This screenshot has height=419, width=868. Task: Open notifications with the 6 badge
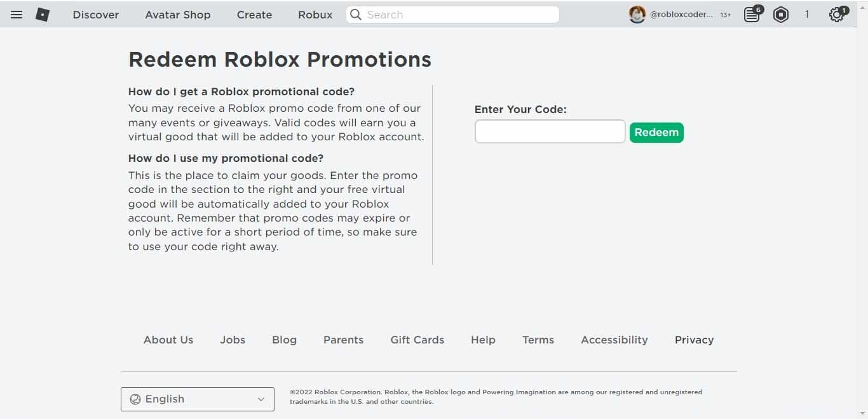[x=752, y=14]
